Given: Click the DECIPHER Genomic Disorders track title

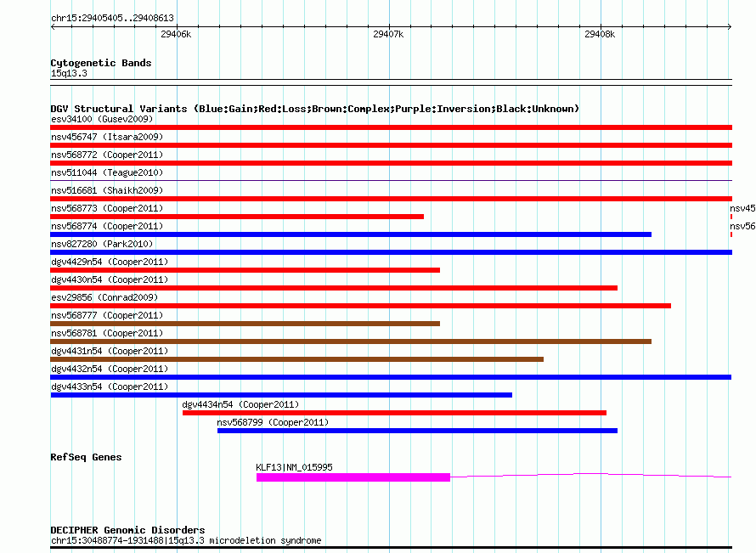Looking at the screenshot, I should click(x=127, y=530).
